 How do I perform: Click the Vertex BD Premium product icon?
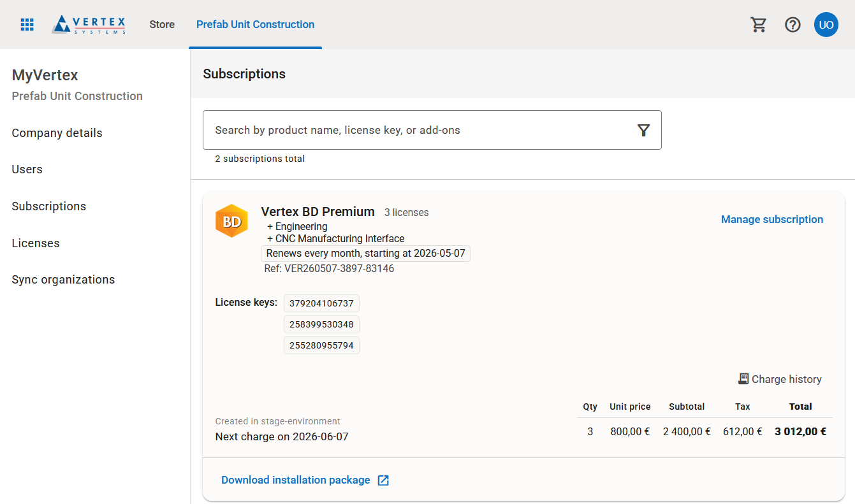(231, 221)
